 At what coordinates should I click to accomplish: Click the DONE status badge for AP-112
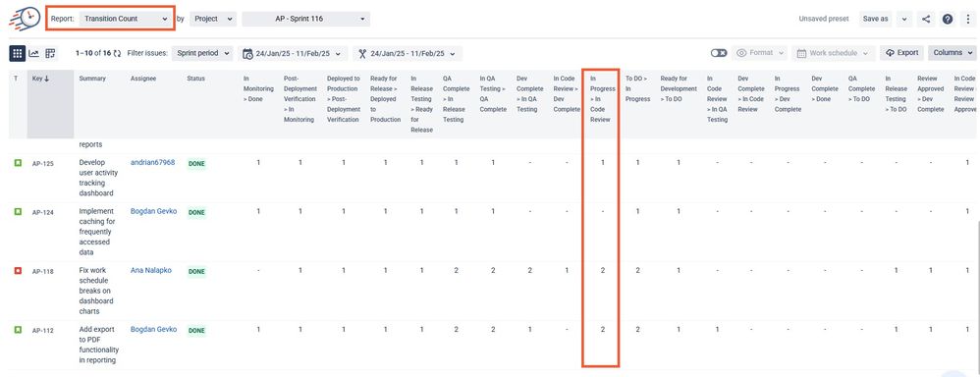pos(196,331)
